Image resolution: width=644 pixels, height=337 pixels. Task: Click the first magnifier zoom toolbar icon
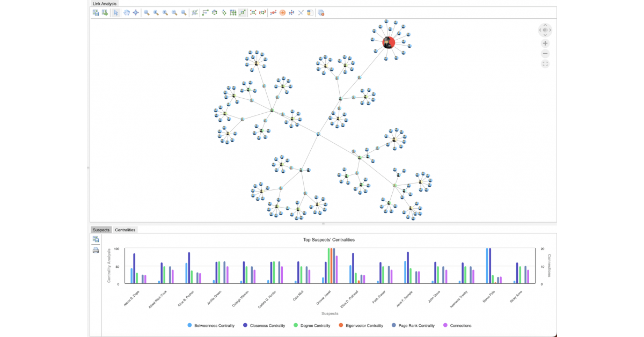coord(147,13)
